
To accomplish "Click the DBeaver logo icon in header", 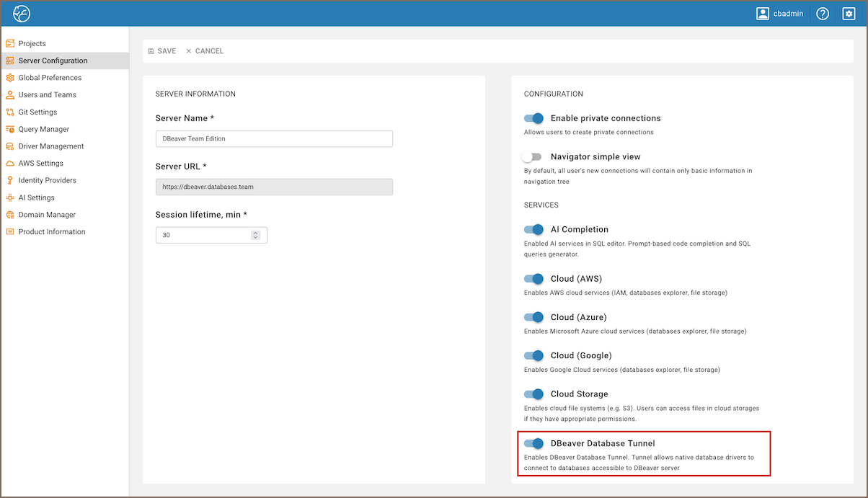I will [22, 14].
